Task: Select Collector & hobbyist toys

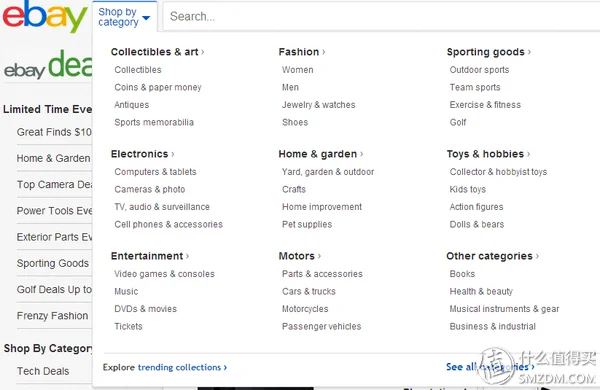Action: point(498,172)
